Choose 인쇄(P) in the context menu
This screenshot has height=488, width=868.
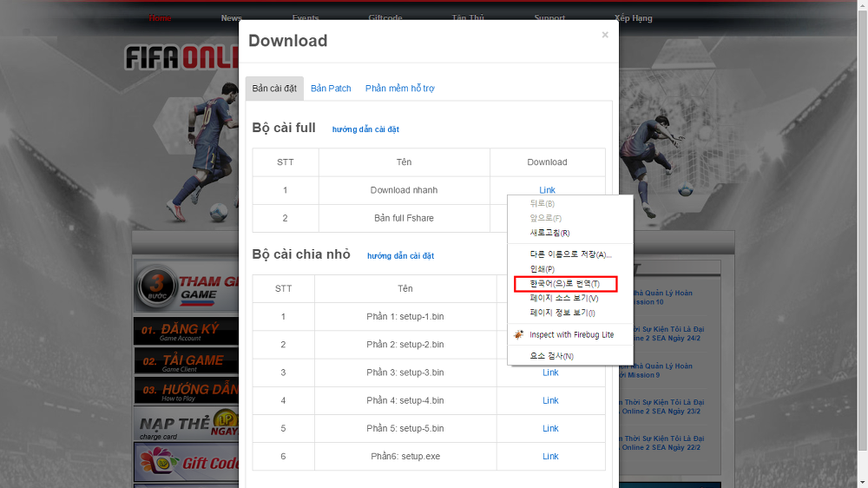570,269
